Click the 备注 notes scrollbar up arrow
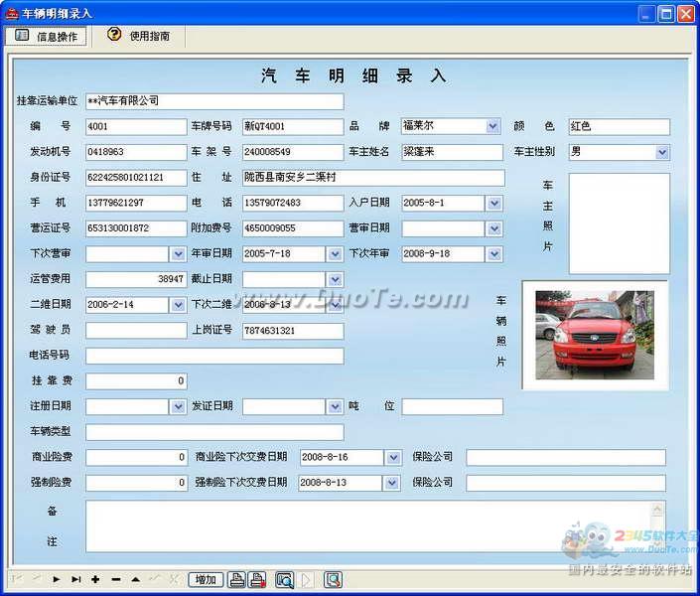This screenshot has width=700, height=596. [x=657, y=510]
